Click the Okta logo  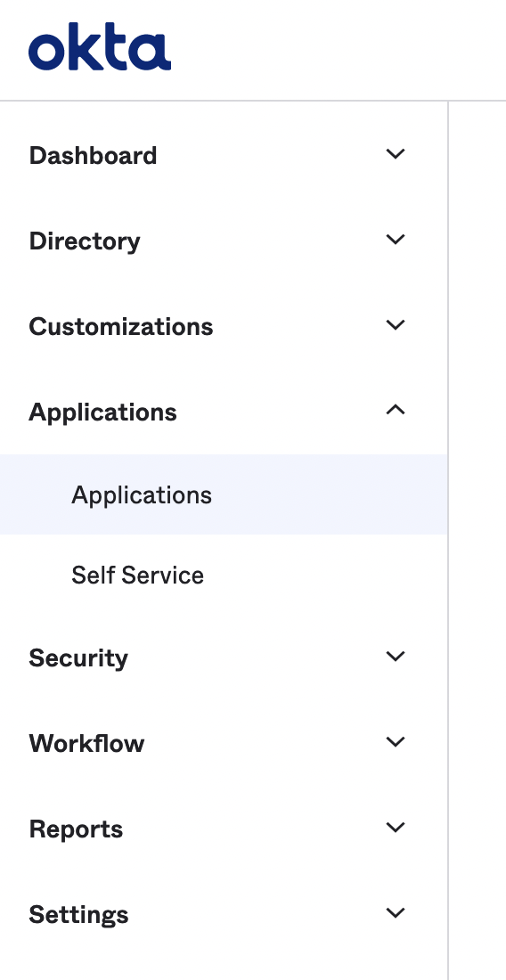[x=99, y=47]
